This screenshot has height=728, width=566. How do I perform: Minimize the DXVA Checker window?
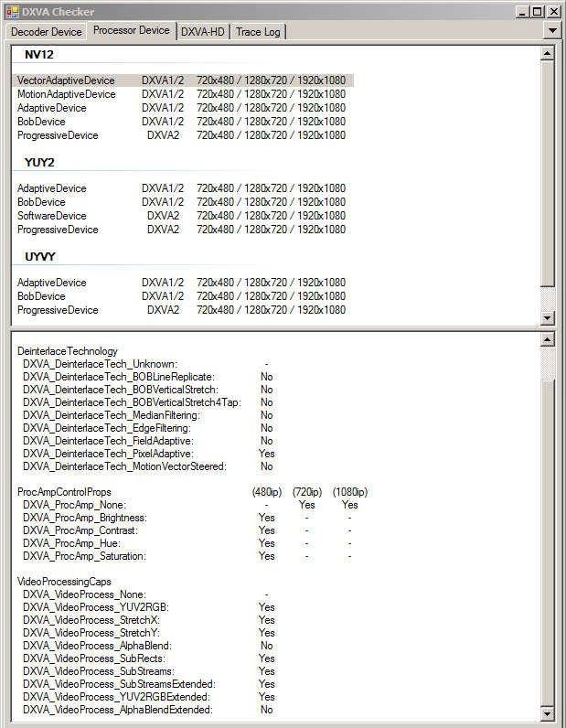[x=523, y=12]
